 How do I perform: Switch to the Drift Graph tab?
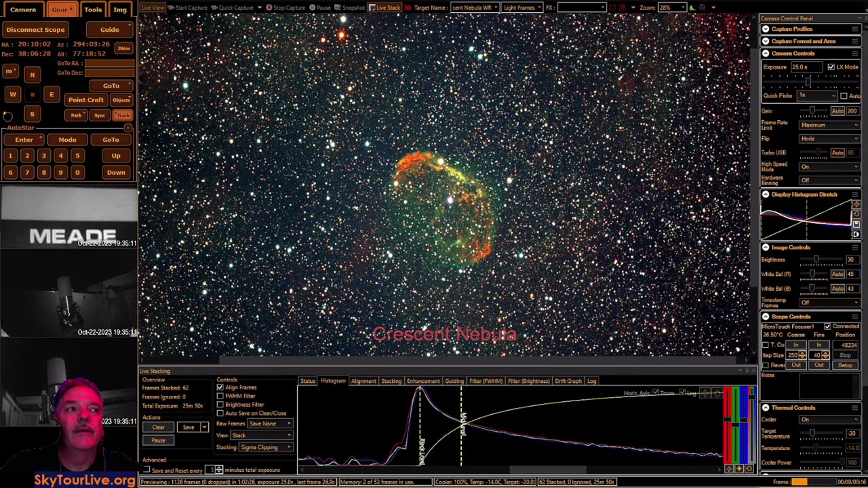click(x=568, y=381)
